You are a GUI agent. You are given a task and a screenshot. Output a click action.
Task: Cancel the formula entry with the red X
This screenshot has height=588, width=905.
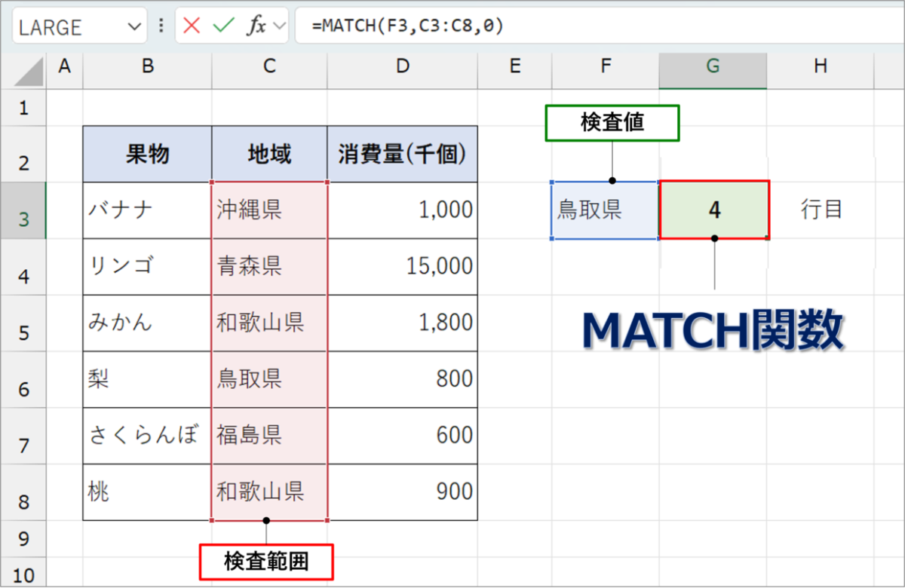tap(192, 25)
